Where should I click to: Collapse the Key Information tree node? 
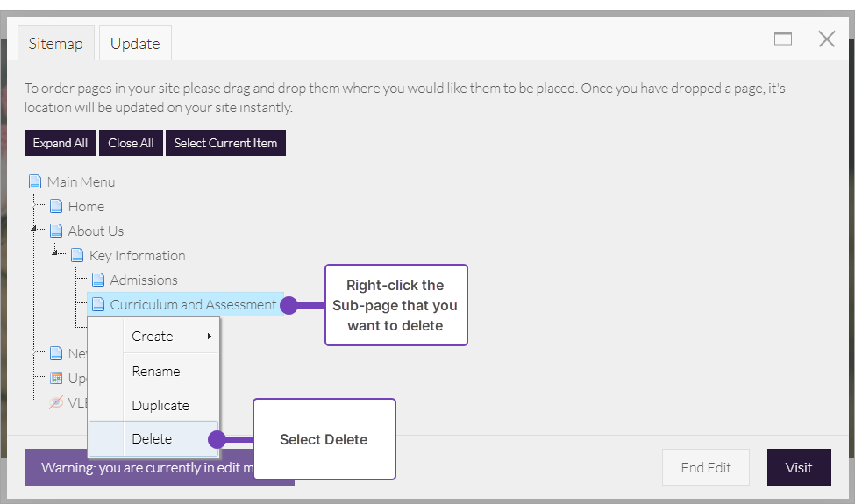point(55,253)
